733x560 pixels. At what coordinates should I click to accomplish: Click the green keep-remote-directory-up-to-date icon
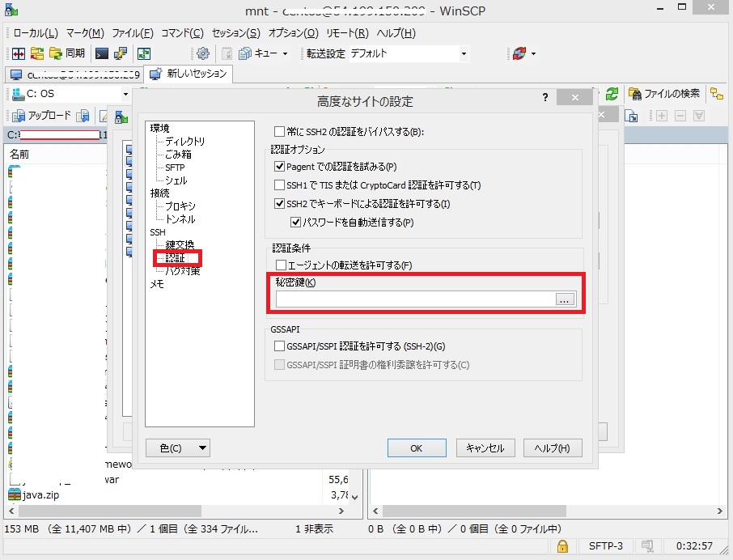(x=143, y=53)
